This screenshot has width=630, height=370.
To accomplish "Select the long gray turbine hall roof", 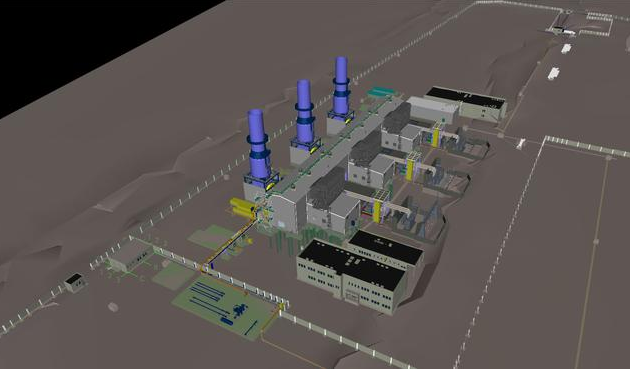I will [x=336, y=149].
